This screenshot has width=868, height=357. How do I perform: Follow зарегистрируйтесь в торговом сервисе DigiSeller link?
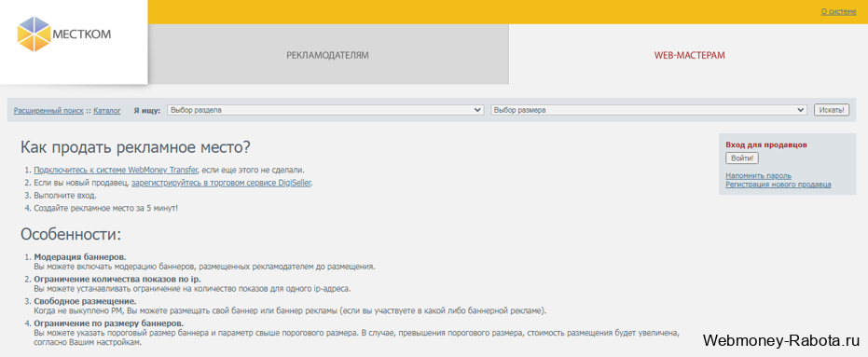[222, 183]
